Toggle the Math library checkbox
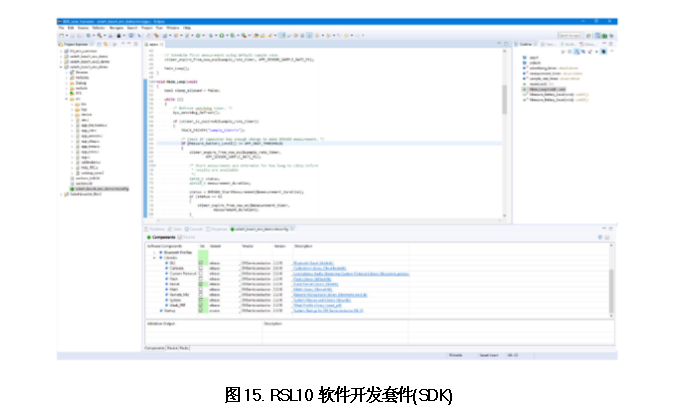Screen dimensions: 681x416 tap(201, 289)
